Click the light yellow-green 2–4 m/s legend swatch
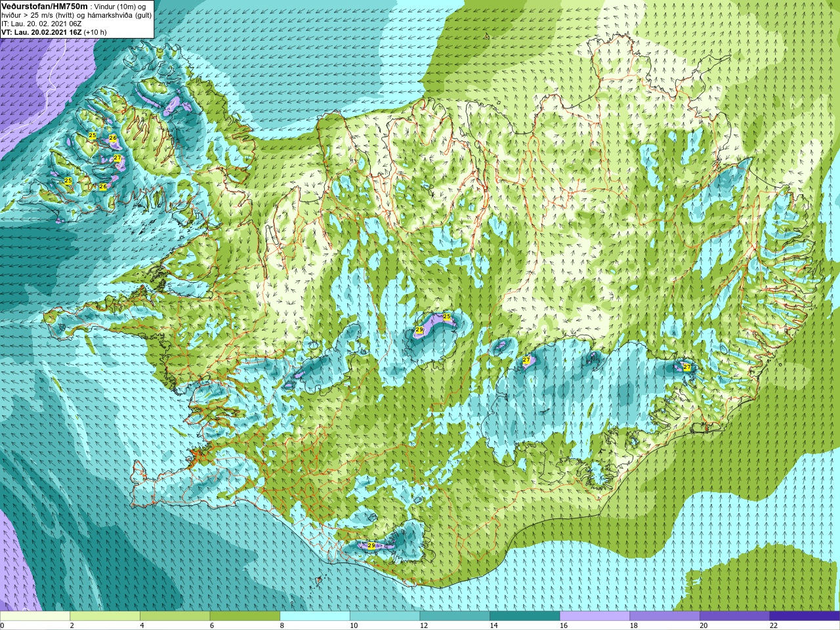Screen dimensions: 840x630 (x=105, y=616)
